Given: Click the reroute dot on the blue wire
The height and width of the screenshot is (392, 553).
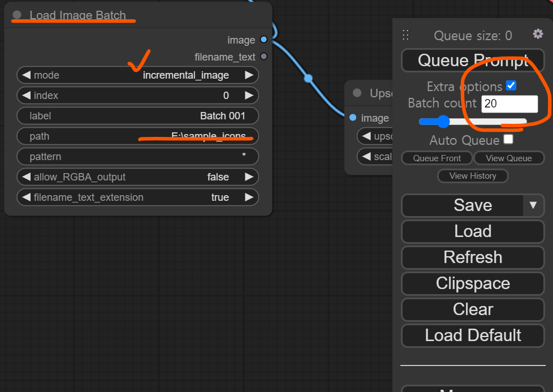Looking at the screenshot, I should [x=308, y=78].
